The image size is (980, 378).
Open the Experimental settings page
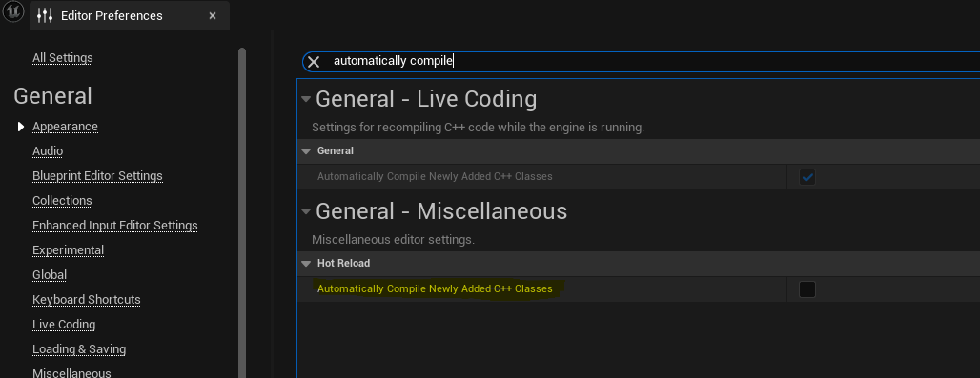[68, 250]
